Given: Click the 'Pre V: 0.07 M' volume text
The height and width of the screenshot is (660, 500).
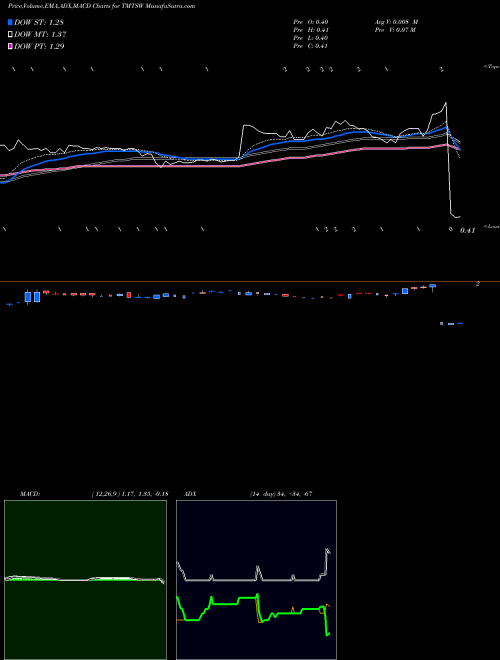Looking at the screenshot, I should 395,30.
